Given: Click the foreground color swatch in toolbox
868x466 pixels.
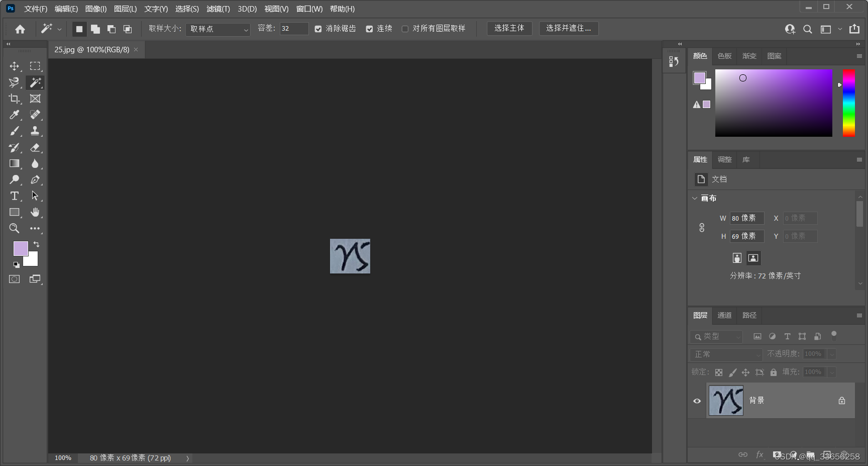Looking at the screenshot, I should coord(21,248).
